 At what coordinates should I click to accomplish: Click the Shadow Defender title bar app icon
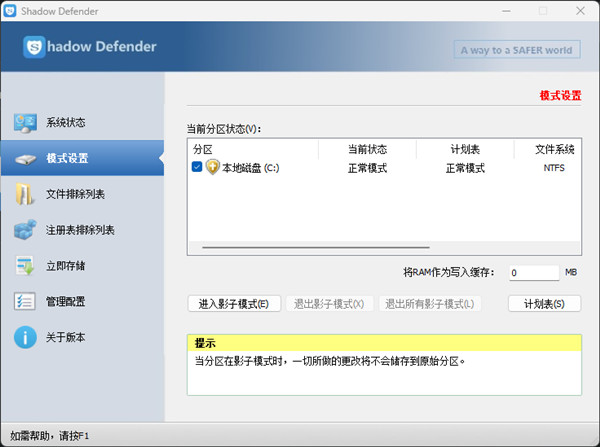pyautogui.click(x=10, y=11)
